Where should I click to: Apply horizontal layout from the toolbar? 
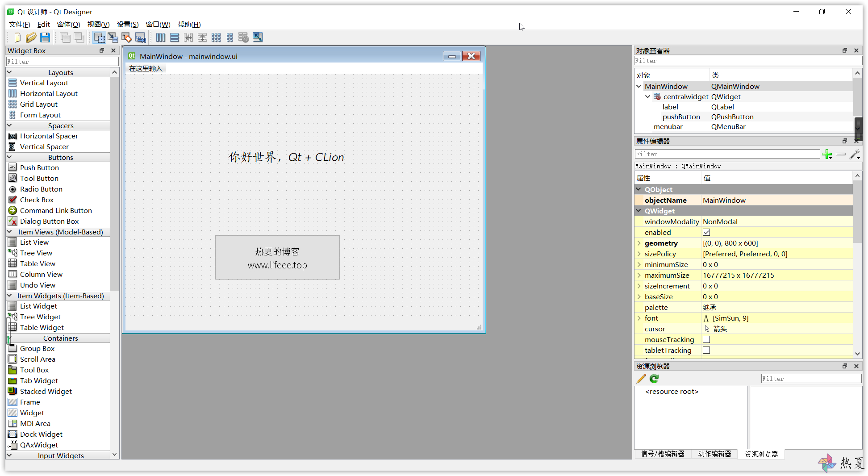pos(161,38)
